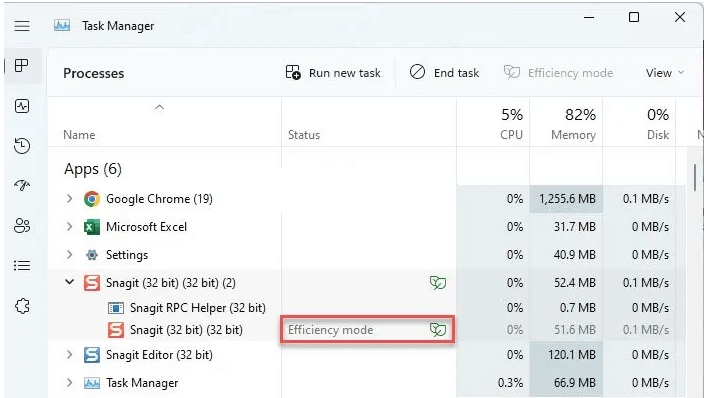Click the Google Chrome app icon
Image resolution: width=704 pixels, height=398 pixels.
click(92, 199)
